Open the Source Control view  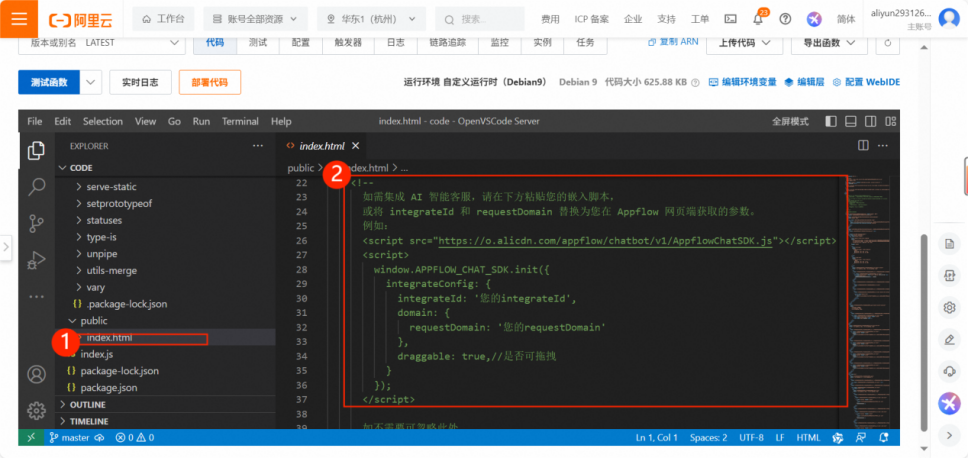(x=37, y=223)
